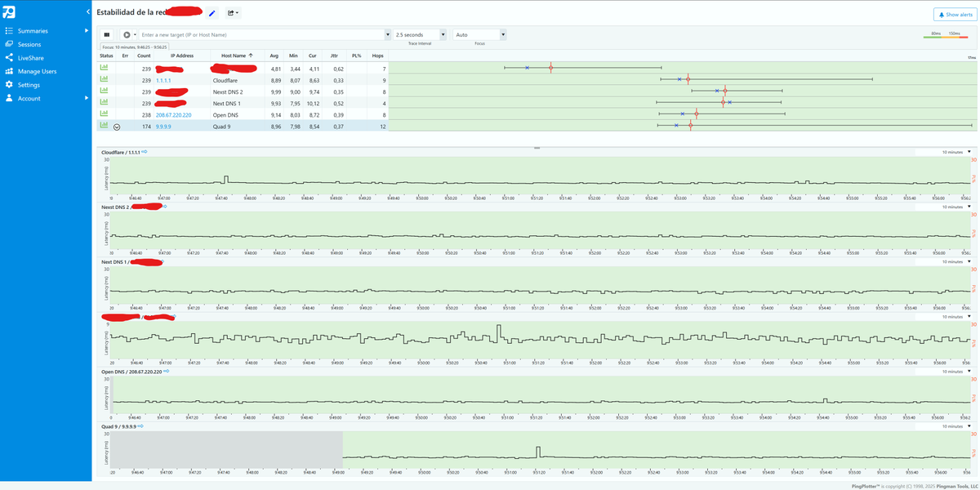
Task: Click the Manage Users people icon
Action: click(x=9, y=71)
